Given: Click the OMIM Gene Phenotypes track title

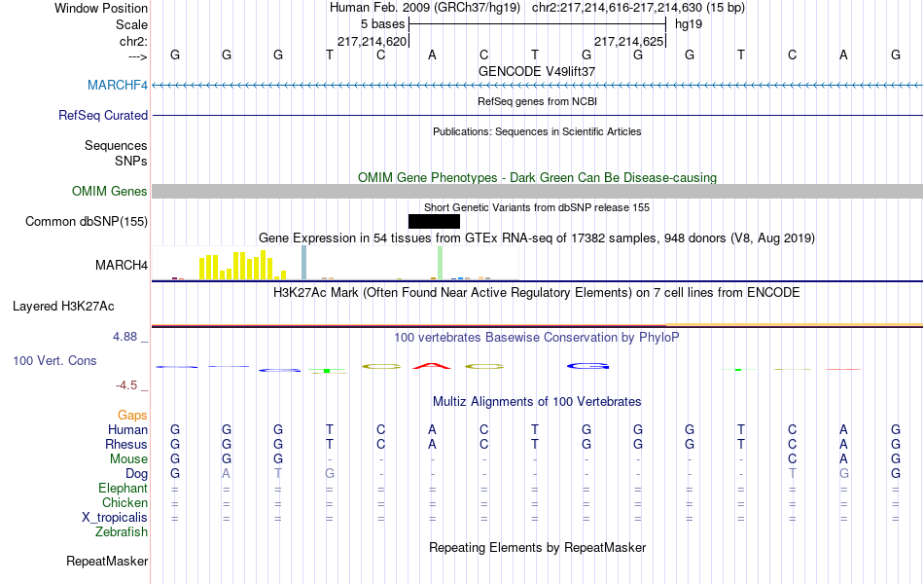Looking at the screenshot, I should pos(538,177).
